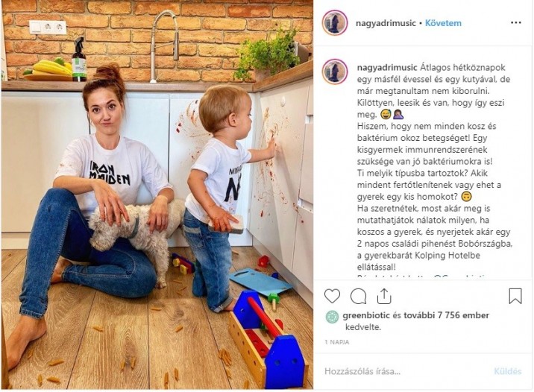Focus the Hozzászólás írása comment field
Screen dimensions: 534x392
405,371
